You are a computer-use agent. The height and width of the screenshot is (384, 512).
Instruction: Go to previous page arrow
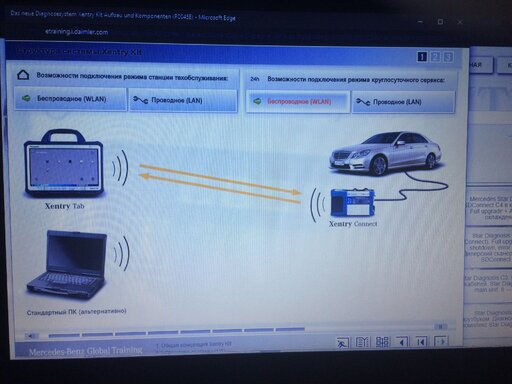(x=402, y=342)
